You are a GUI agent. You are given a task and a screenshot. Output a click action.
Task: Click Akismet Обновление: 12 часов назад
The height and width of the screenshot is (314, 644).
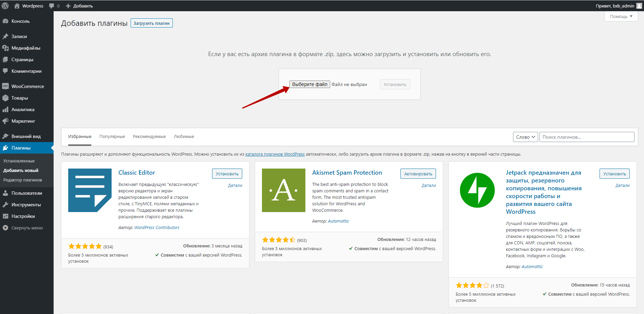coord(407,240)
